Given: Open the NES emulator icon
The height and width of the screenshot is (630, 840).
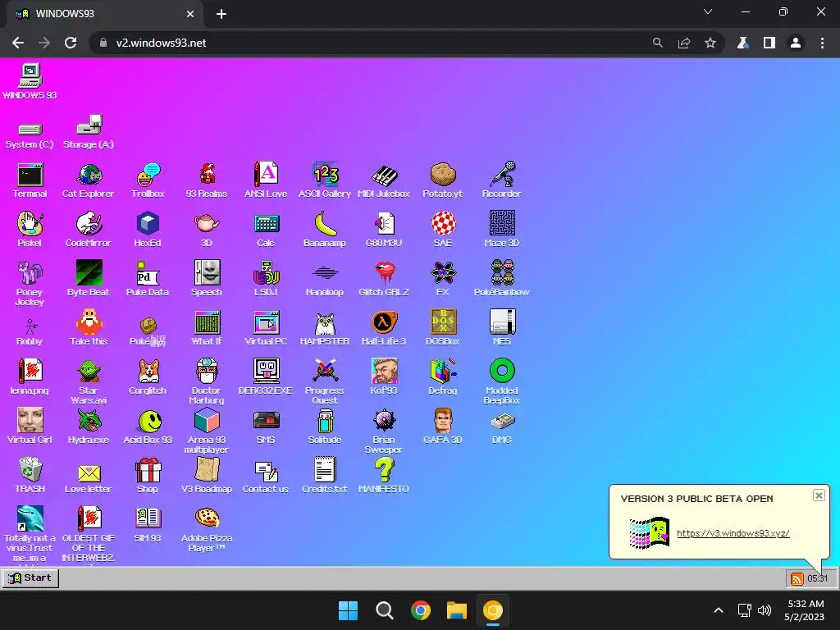Looking at the screenshot, I should tap(502, 328).
